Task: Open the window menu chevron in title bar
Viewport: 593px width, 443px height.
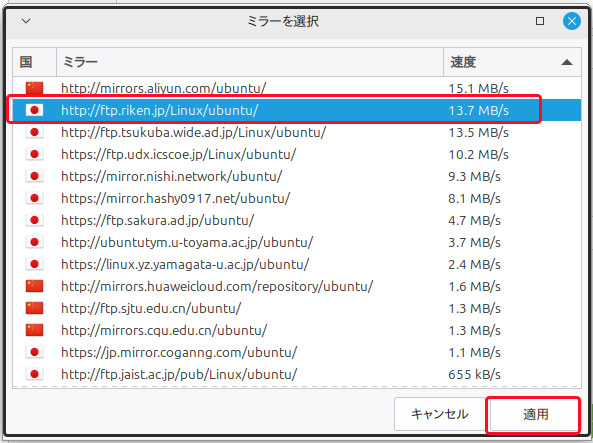Action: tap(26, 21)
